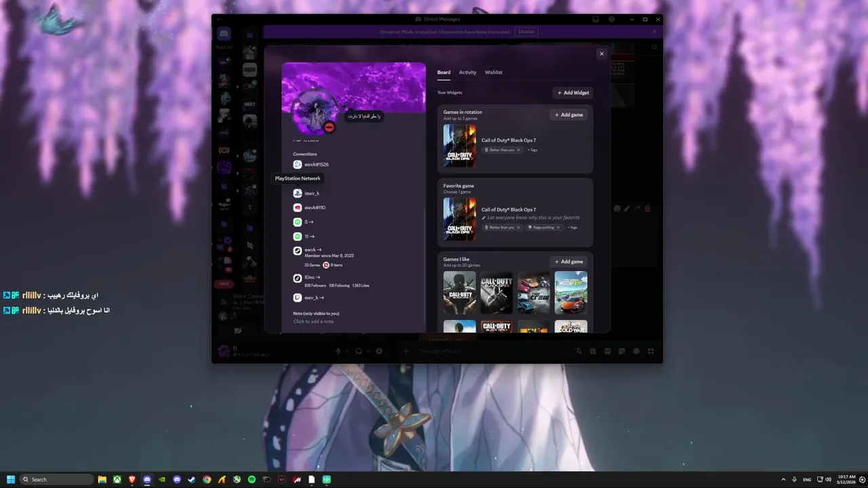Dismiss the Streamer Mode banner

click(654, 32)
